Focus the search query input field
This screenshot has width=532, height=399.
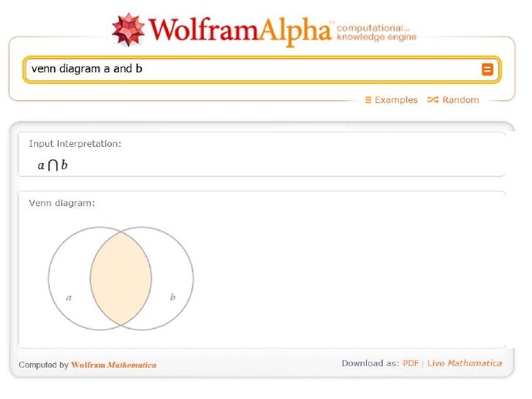[x=248, y=69]
